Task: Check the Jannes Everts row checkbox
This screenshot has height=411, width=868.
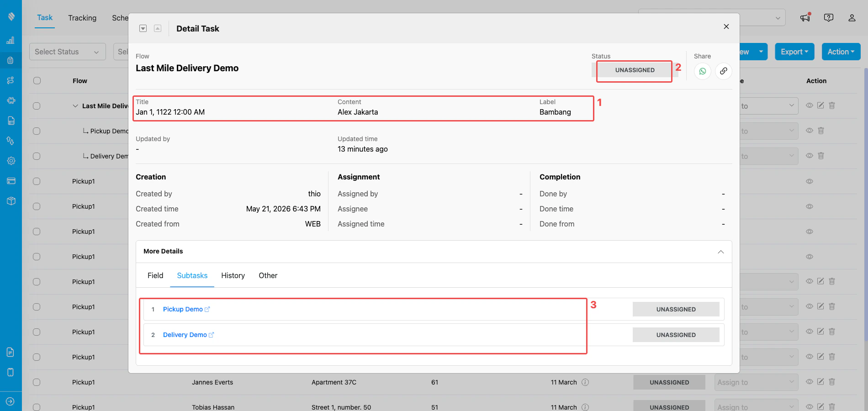Action: click(37, 382)
